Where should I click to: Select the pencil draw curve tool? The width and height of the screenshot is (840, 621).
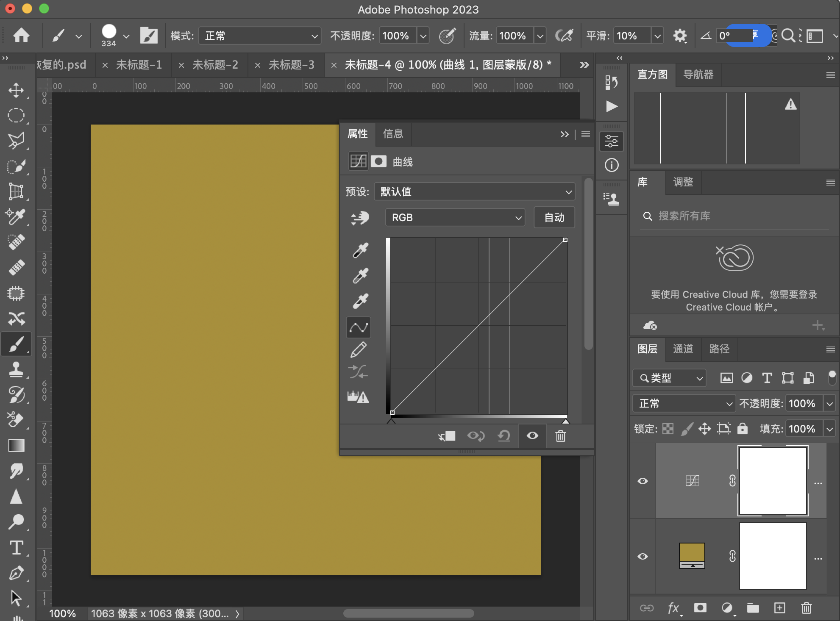359,350
